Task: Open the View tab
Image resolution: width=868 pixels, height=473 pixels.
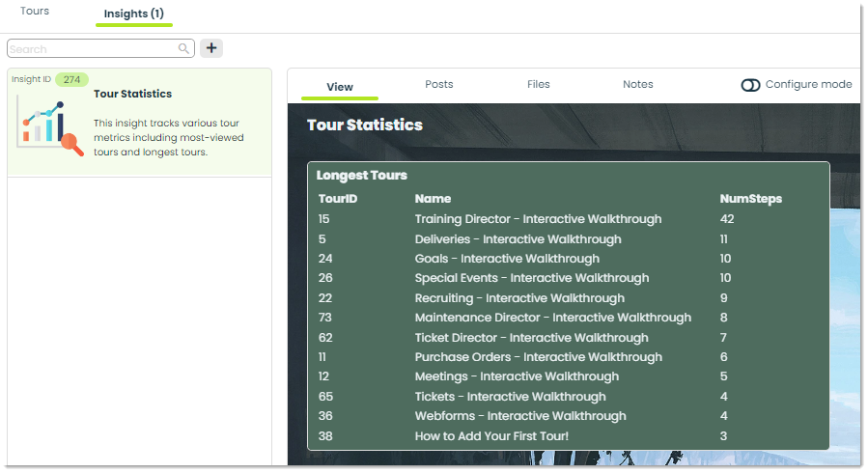Action: click(339, 87)
